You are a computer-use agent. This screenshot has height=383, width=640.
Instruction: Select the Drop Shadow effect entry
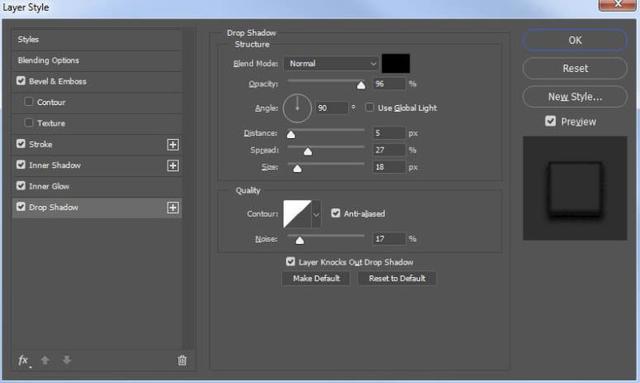97,207
